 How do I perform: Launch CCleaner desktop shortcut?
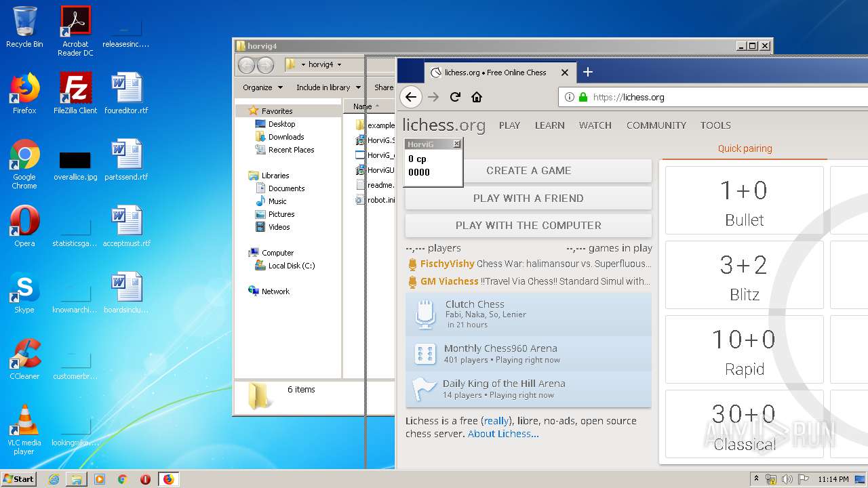coord(24,359)
